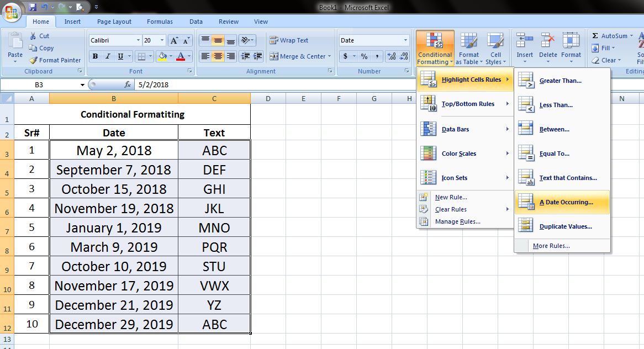Toggle bold formatting on
The image size is (644, 349).
[94, 56]
